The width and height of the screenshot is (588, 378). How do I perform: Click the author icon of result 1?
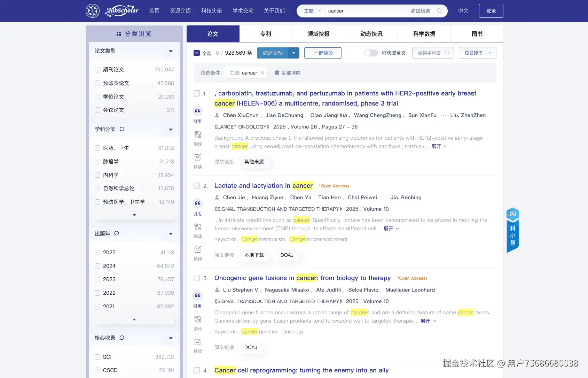pos(217,115)
